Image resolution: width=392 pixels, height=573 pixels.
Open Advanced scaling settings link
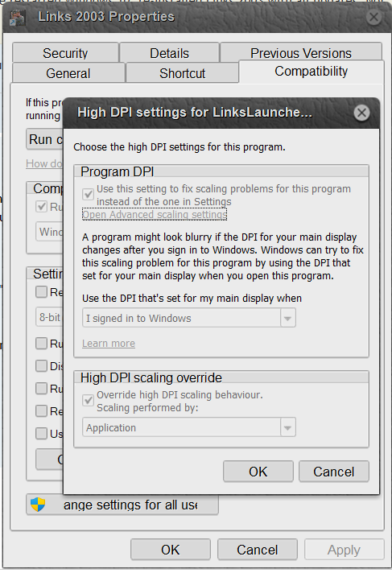(x=155, y=215)
